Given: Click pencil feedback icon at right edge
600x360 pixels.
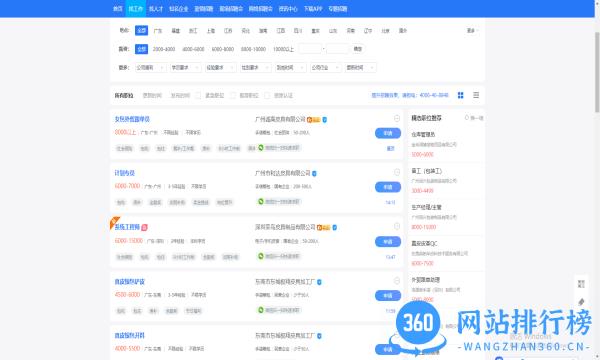Looking at the screenshot, I should [x=581, y=302].
